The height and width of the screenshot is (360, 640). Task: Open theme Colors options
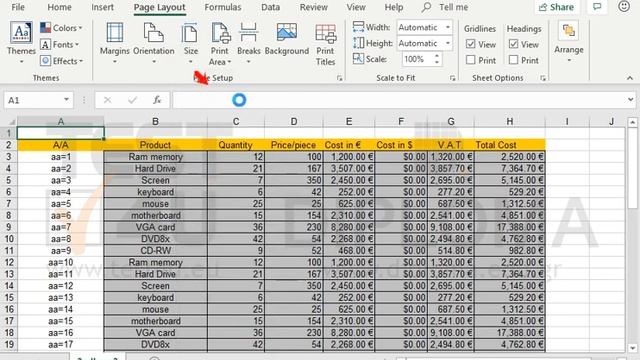(61, 28)
